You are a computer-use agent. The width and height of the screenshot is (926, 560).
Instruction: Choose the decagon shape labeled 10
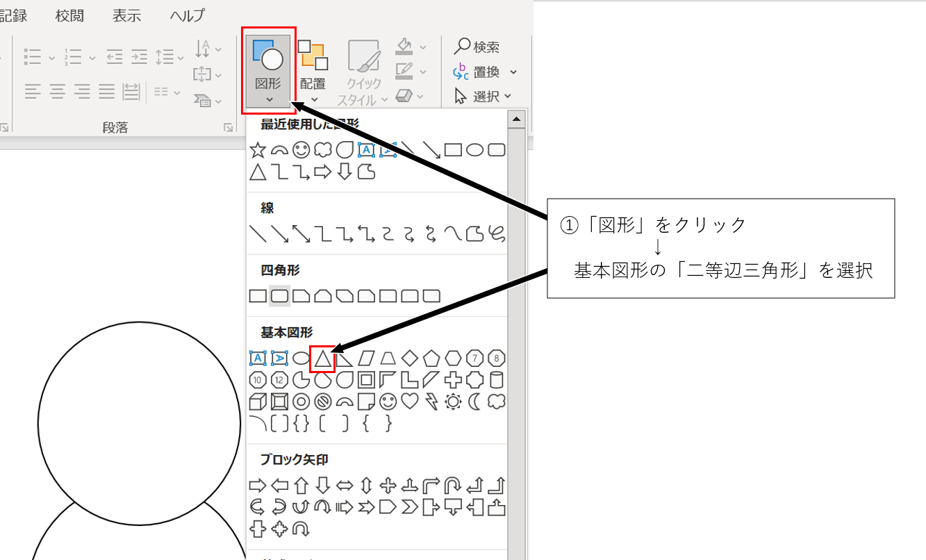pyautogui.click(x=258, y=380)
